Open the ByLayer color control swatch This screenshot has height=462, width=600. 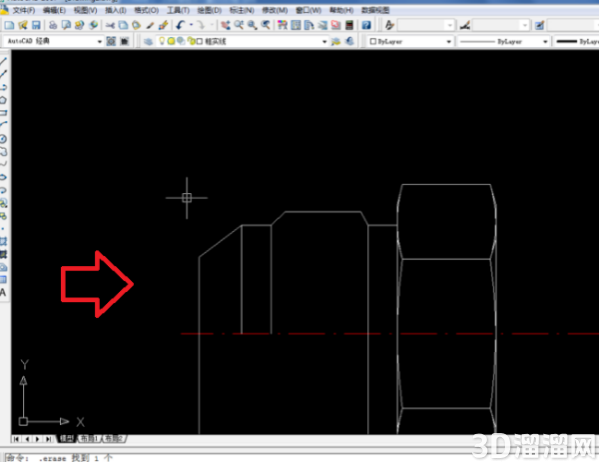coord(410,41)
